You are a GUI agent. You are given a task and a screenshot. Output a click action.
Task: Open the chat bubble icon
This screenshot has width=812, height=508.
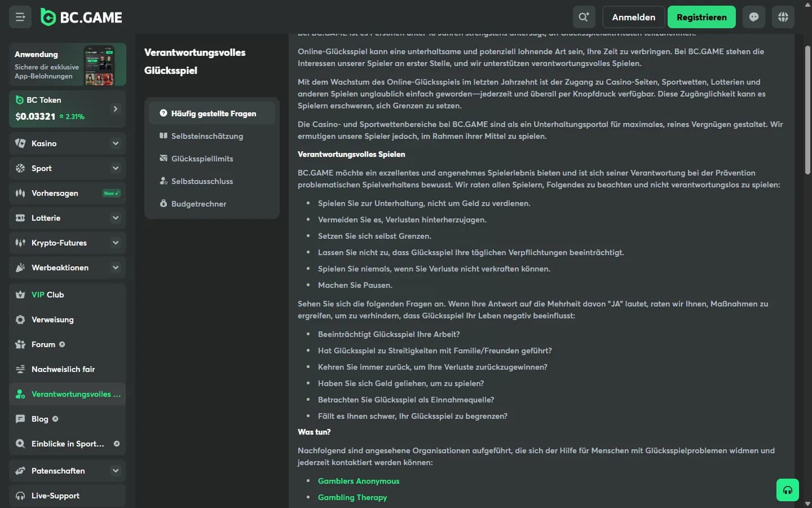click(754, 17)
